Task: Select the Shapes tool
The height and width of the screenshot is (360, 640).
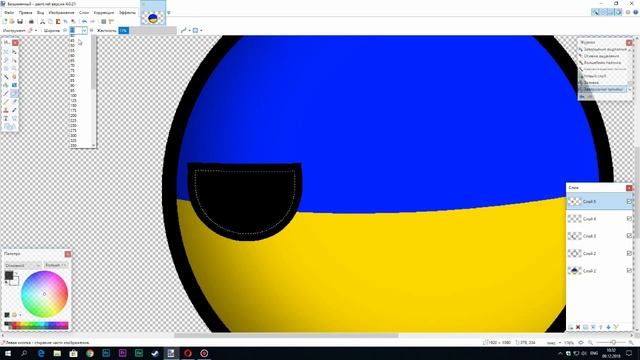Action: (x=9, y=127)
